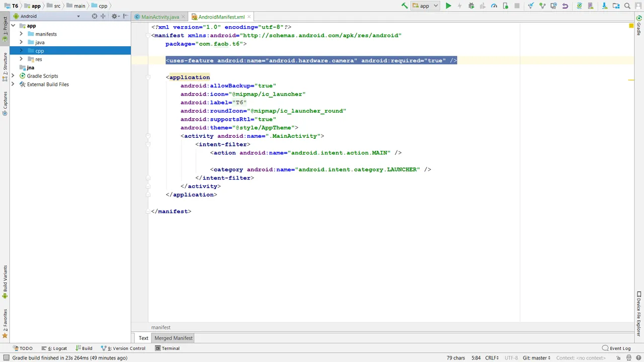Switch to the Merged Manifest tab
The width and height of the screenshot is (644, 362).
click(x=174, y=338)
